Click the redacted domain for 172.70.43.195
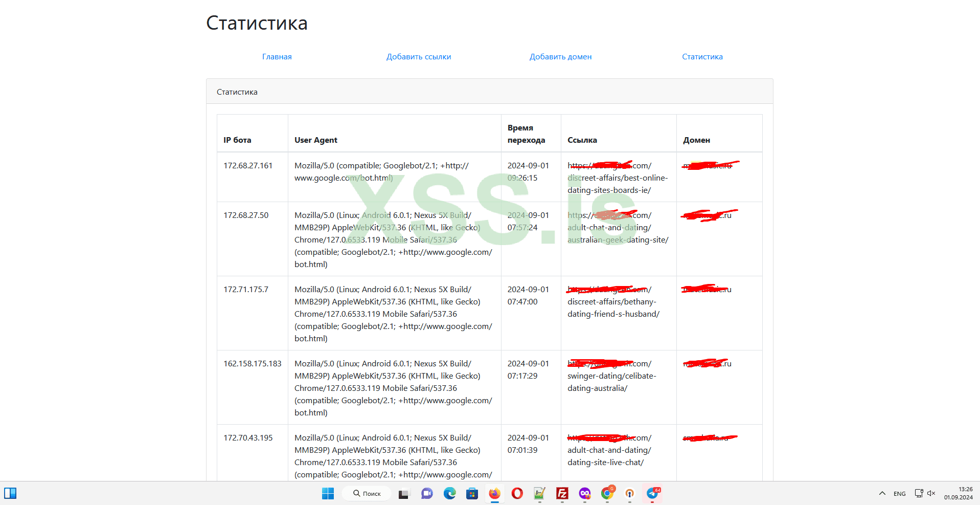 point(710,438)
